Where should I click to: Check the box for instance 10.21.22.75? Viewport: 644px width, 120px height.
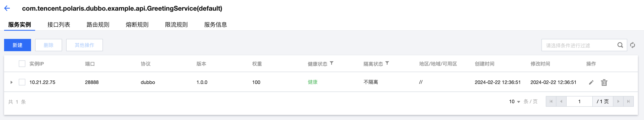pyautogui.click(x=22, y=82)
